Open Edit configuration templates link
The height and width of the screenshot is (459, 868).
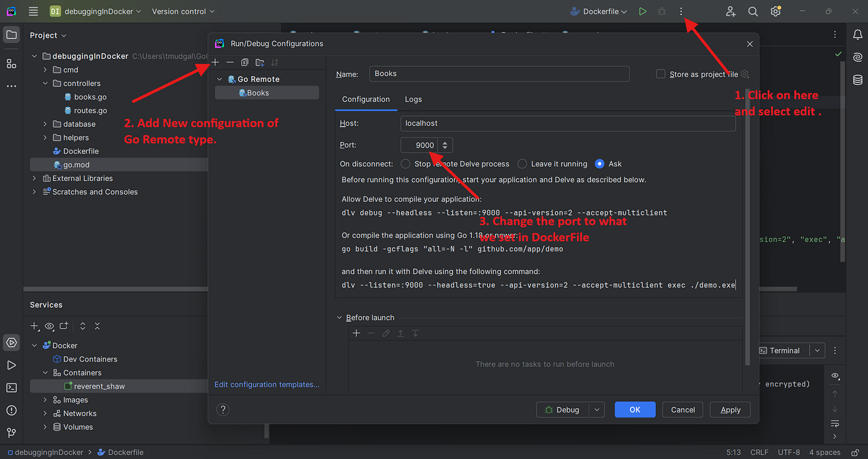click(x=267, y=385)
